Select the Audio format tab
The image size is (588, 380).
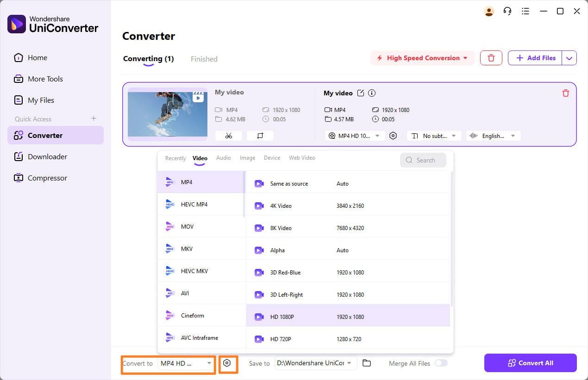[224, 158]
